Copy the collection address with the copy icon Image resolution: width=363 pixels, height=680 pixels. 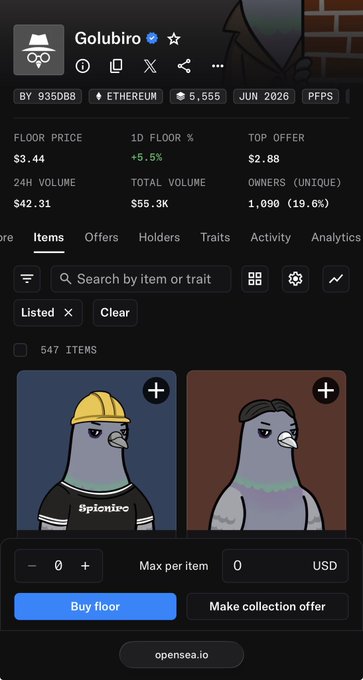click(x=116, y=66)
